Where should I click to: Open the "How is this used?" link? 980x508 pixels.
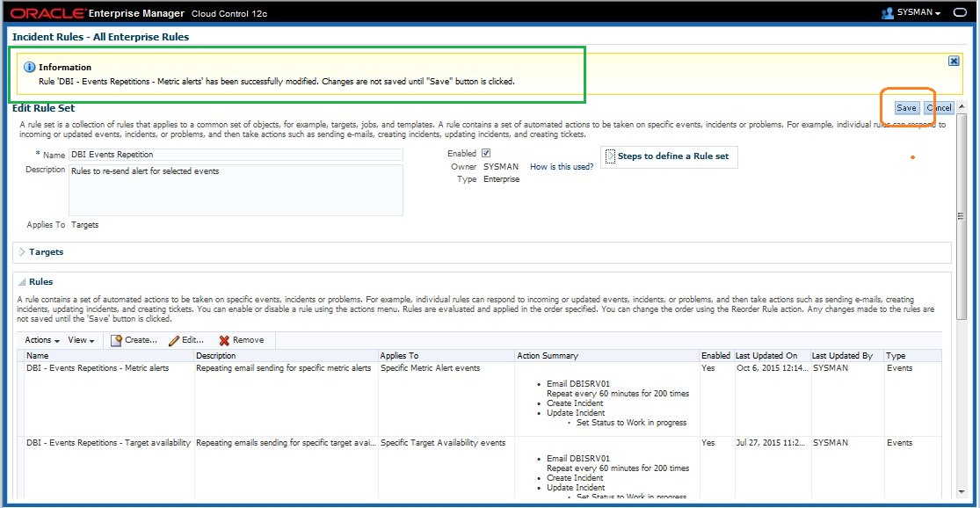562,167
